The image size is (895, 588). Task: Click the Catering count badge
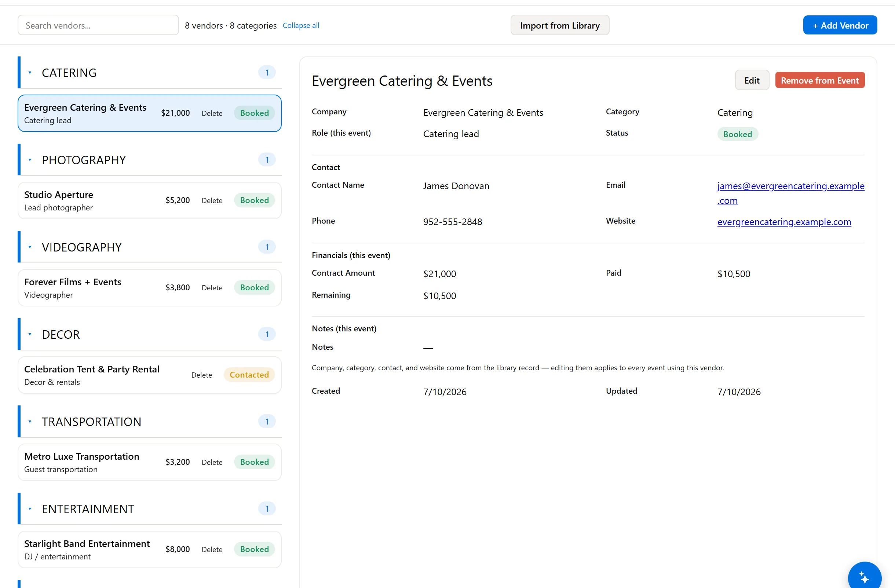pos(267,73)
